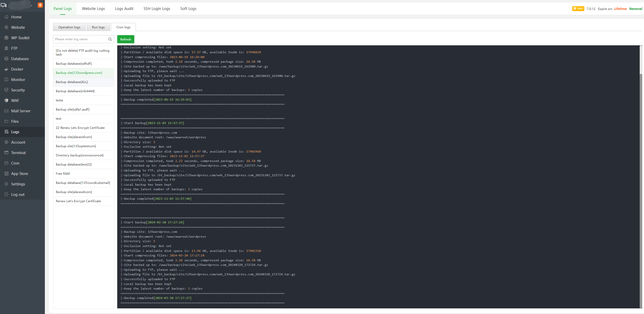Screen dimensions: 644x314
Task: Click the Home icon in sidebar
Action: click(23, 16)
